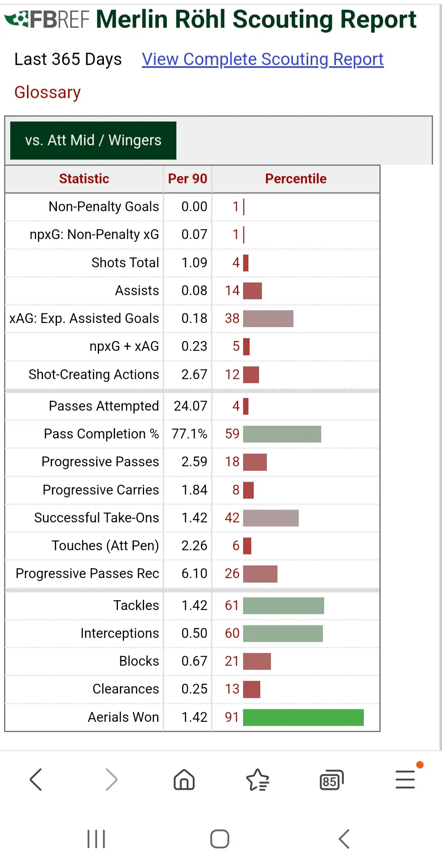This screenshot has height=868, width=442.
Task: Click the FBREF logo
Action: 47,19
